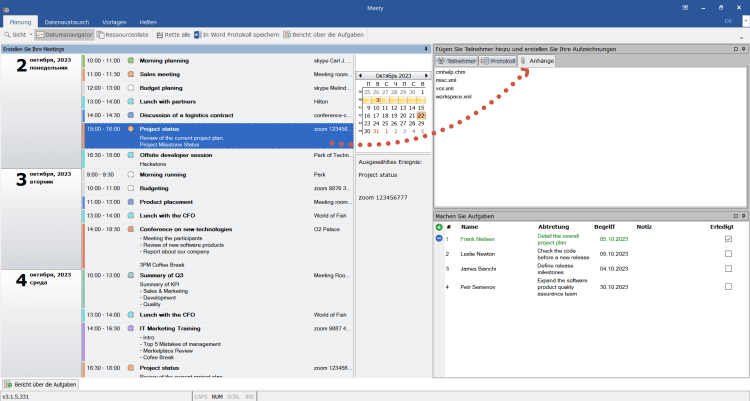Maximize the Aufgaben panel
This screenshot has height=401, width=750.
pos(736,216)
